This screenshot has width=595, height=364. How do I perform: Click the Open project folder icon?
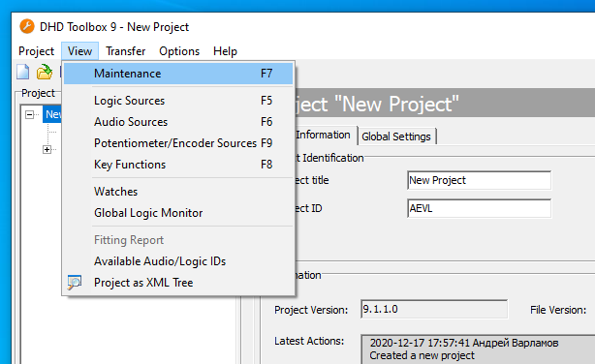tap(45, 72)
